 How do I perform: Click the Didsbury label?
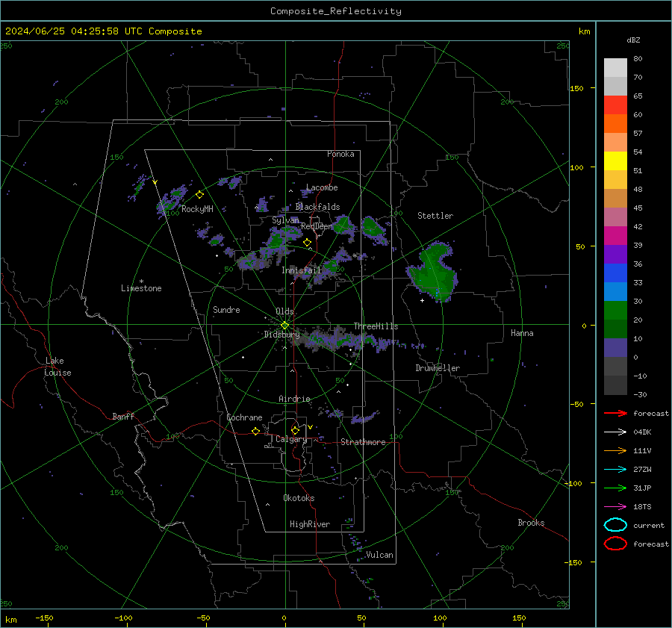pos(281,335)
